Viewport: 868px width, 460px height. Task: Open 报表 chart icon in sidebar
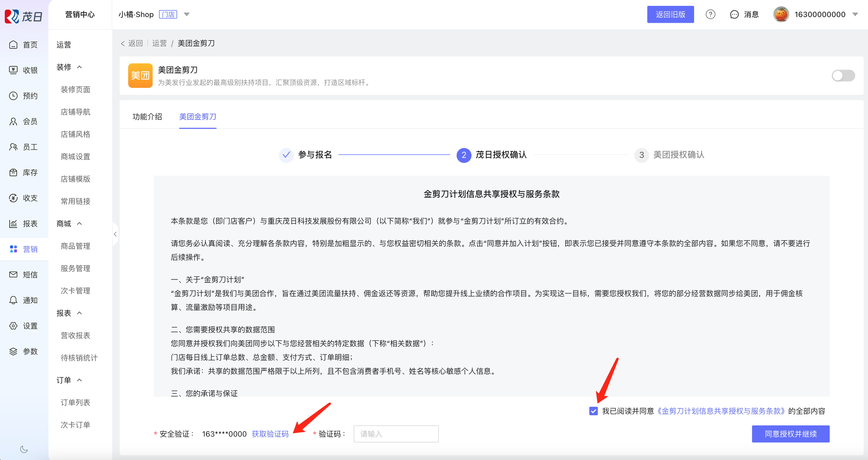point(13,224)
